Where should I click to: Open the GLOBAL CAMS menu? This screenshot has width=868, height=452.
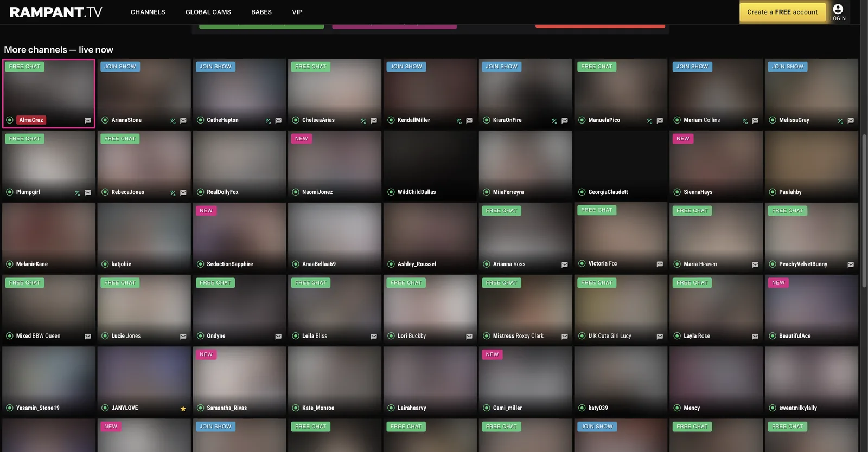pyautogui.click(x=208, y=12)
